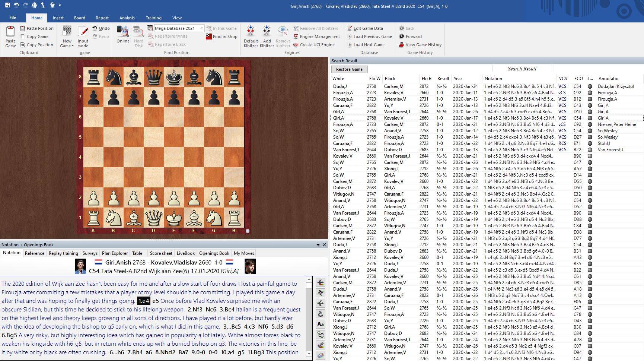Click the variation tree icon beside notation
This screenshot has height=361, width=644.
pos(320,335)
